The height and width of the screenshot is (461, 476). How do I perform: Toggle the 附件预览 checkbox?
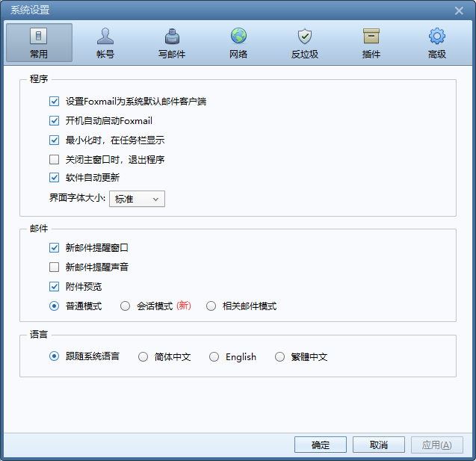54,287
